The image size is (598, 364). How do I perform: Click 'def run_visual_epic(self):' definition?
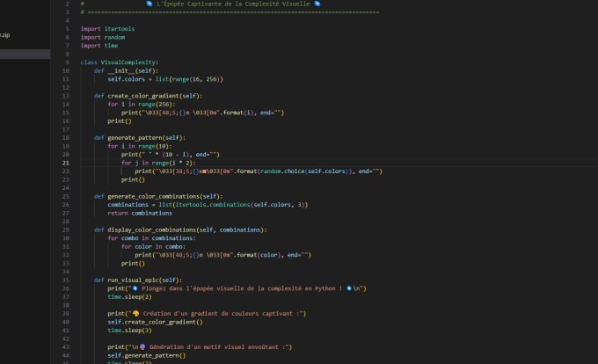pos(138,280)
